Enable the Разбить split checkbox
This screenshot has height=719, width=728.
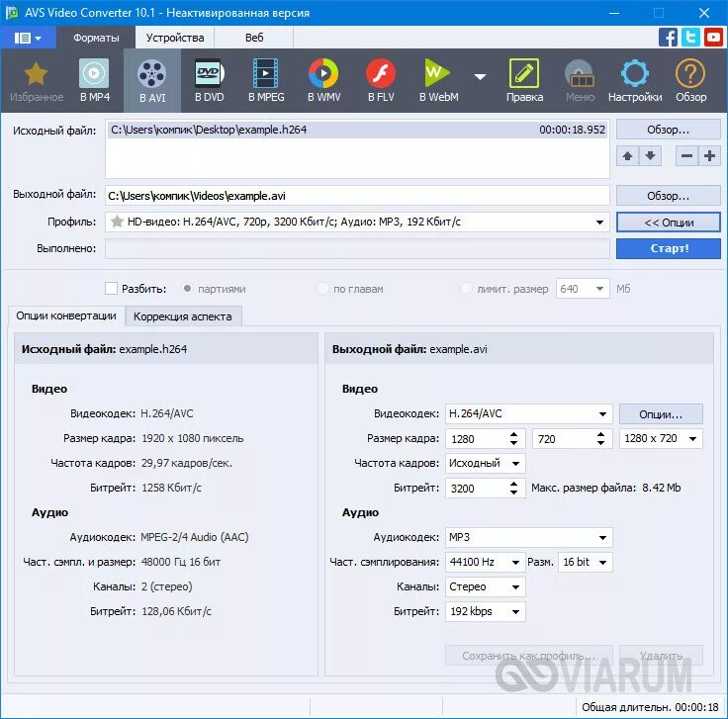[x=111, y=289]
